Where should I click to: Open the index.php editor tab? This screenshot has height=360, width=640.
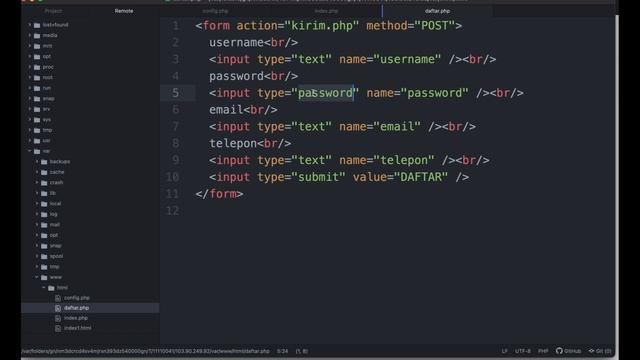tap(326, 11)
